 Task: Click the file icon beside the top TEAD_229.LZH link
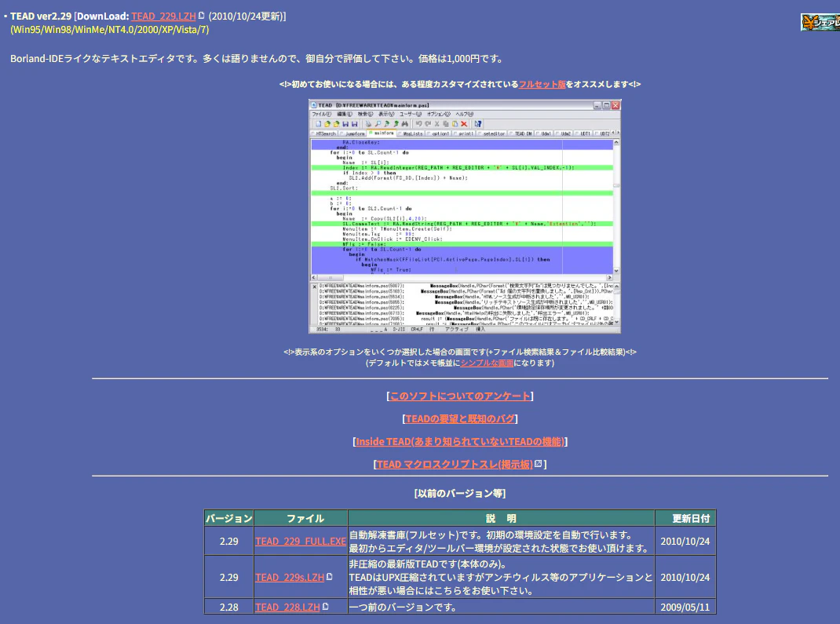pos(202,16)
